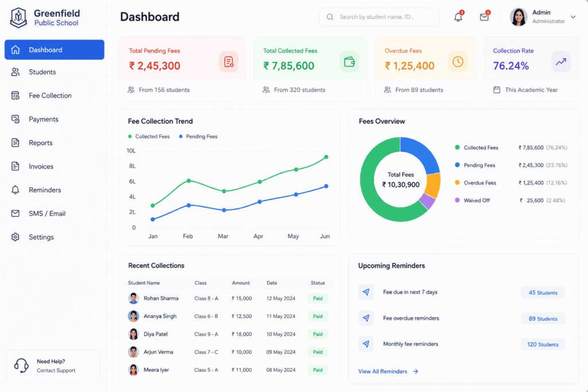
Task: Click the 89 Students badge
Action: pyautogui.click(x=543, y=319)
